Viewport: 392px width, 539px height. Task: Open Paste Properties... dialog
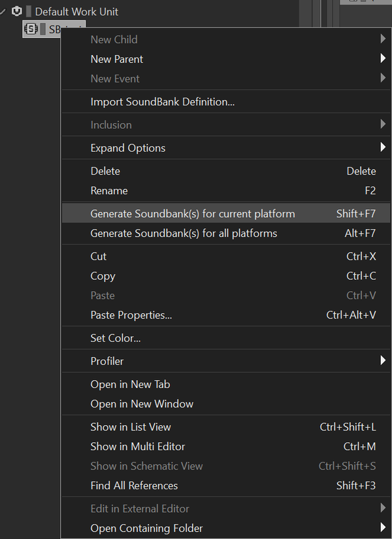tap(131, 315)
